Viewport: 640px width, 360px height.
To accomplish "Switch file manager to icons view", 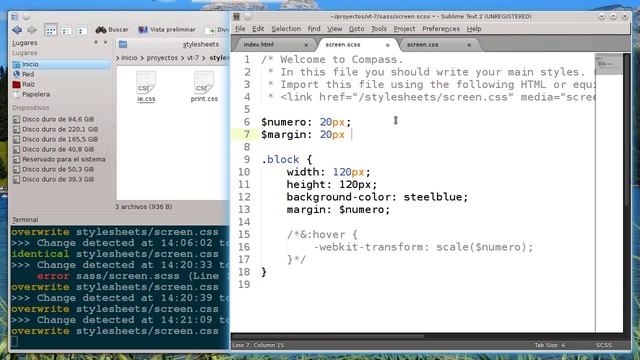I will point(51,30).
